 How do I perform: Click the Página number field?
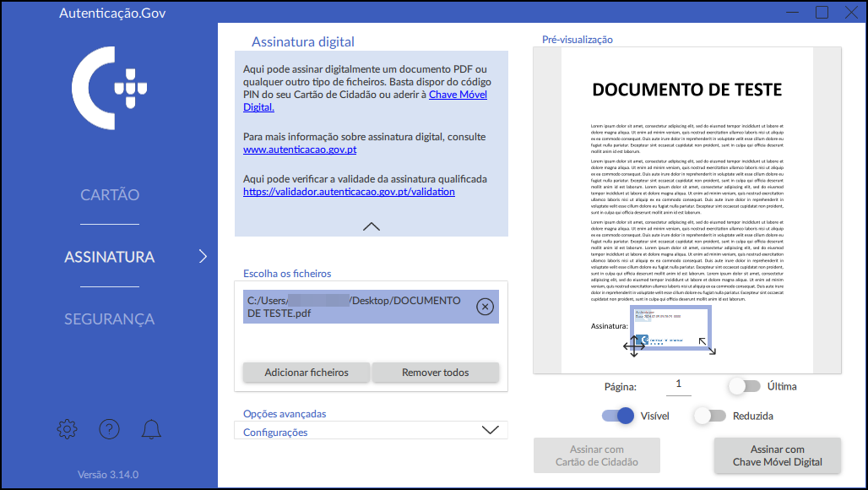(x=679, y=385)
